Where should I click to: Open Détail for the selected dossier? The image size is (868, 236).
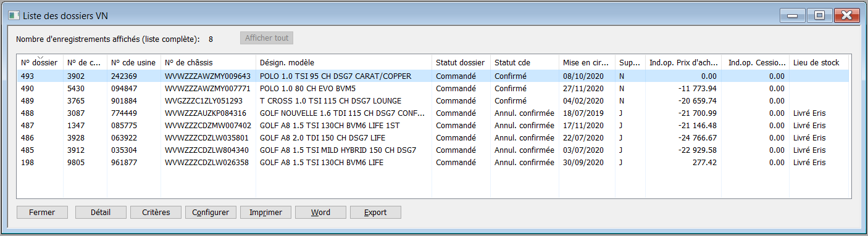[101, 212]
